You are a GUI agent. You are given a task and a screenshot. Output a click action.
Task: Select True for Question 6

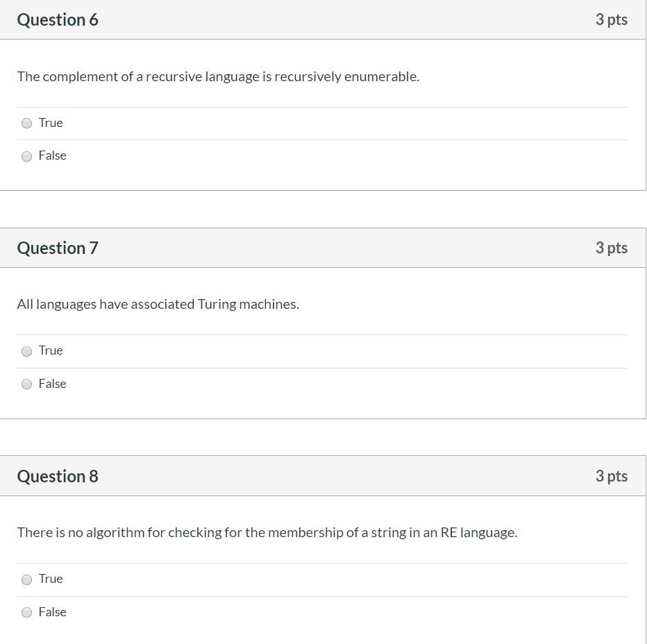(26, 123)
